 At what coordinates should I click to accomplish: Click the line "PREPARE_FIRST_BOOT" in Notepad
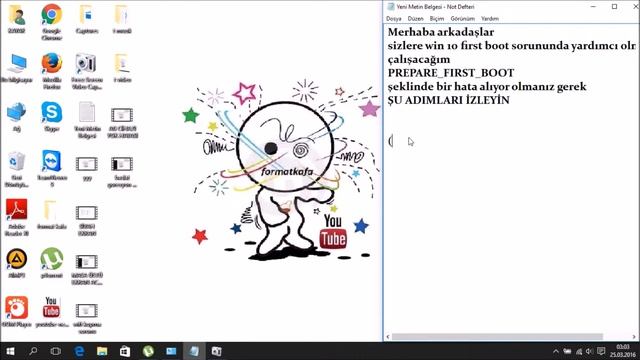451,73
